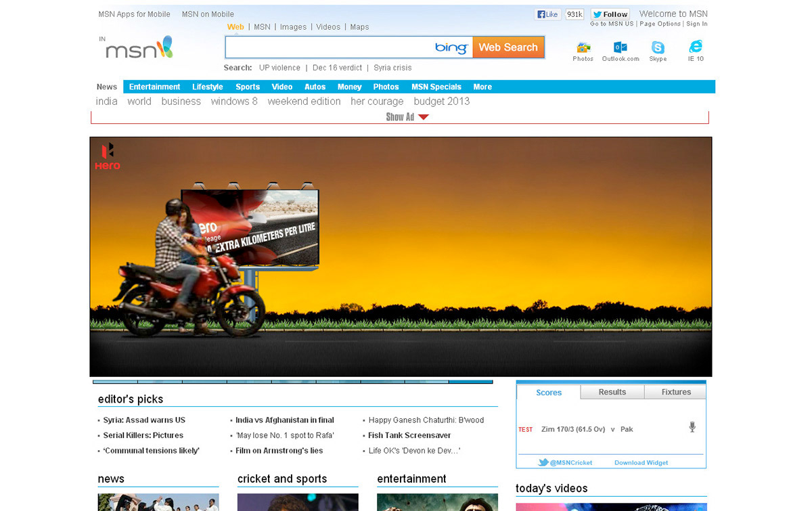The height and width of the screenshot is (511, 812).
Task: Open India vs Afghanistan in final story
Action: coord(285,420)
